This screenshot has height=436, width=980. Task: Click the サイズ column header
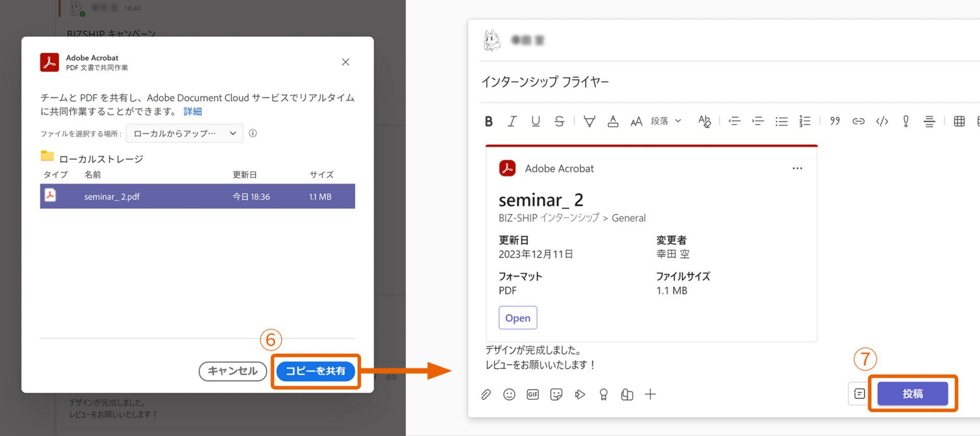click(322, 175)
